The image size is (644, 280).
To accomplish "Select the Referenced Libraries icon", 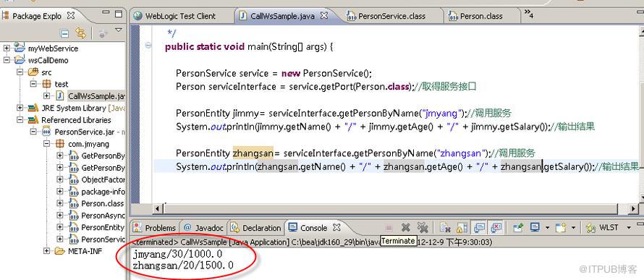I will point(33,120).
